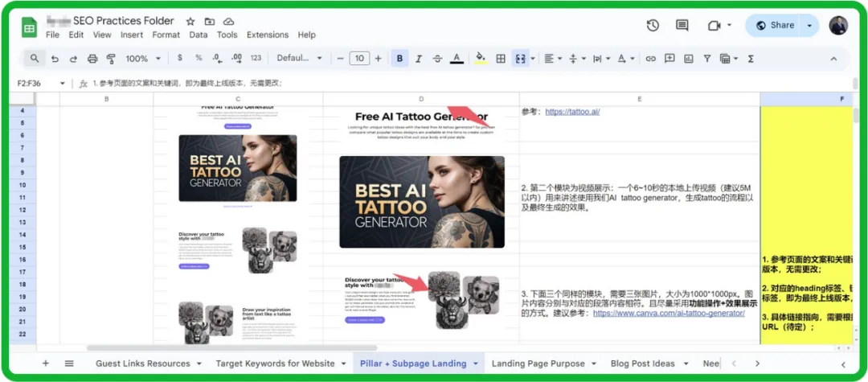Screen dimensions: 868x382
Task: Open the Share button dropdown arrow
Action: click(x=809, y=26)
